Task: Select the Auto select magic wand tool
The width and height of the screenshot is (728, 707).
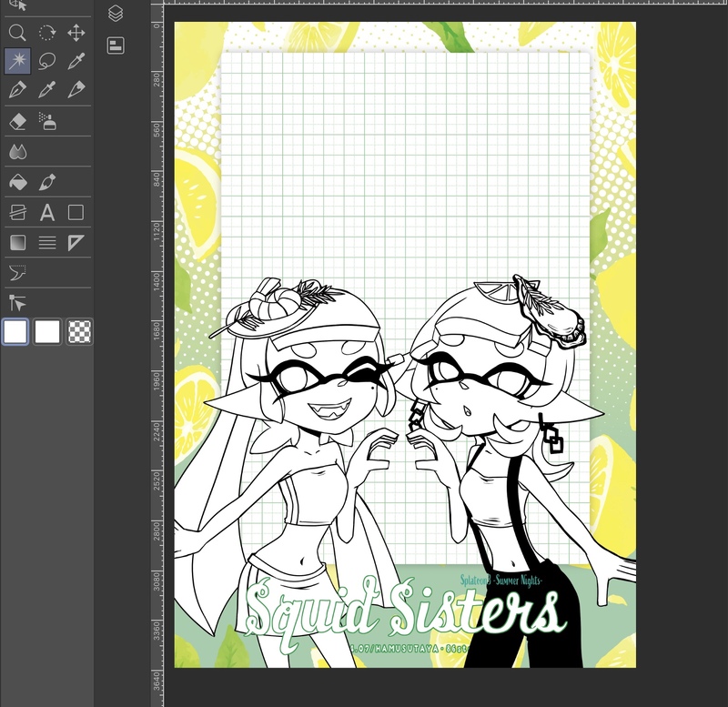Action: 17,61
